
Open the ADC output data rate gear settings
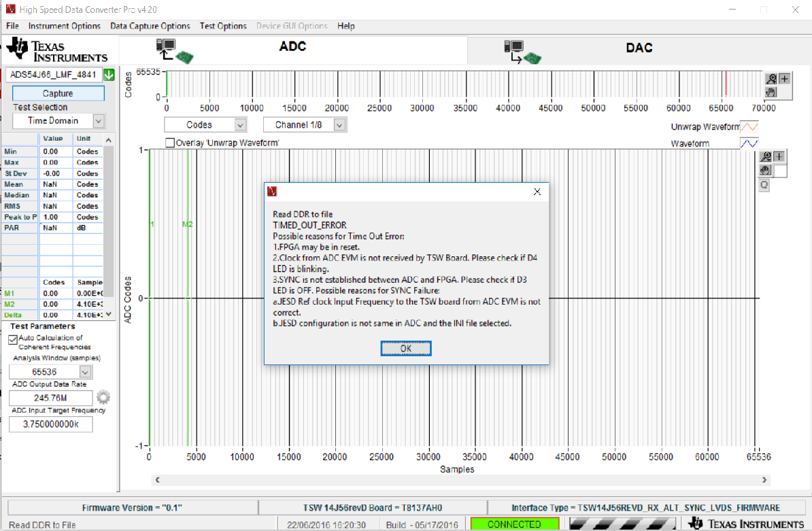tap(103, 398)
